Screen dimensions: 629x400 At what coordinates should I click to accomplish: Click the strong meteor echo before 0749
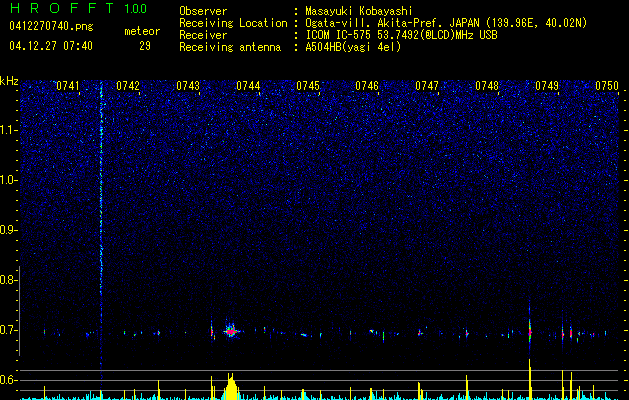(x=530, y=331)
